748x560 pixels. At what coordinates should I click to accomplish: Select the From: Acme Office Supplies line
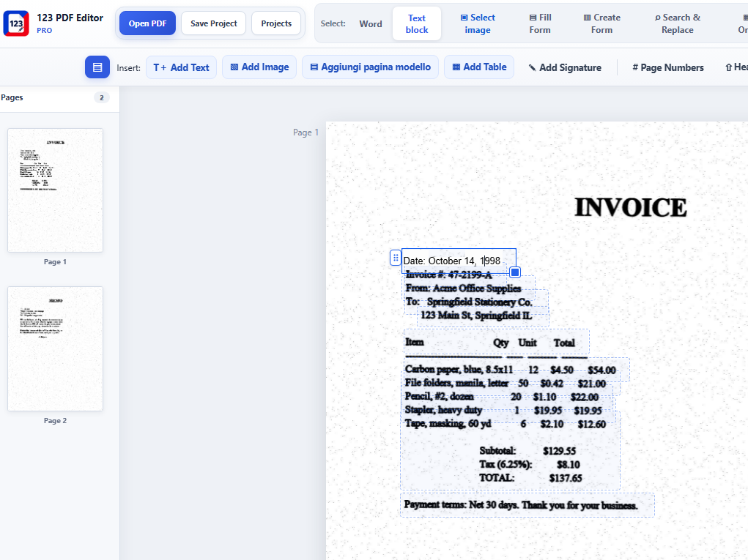click(x=463, y=288)
